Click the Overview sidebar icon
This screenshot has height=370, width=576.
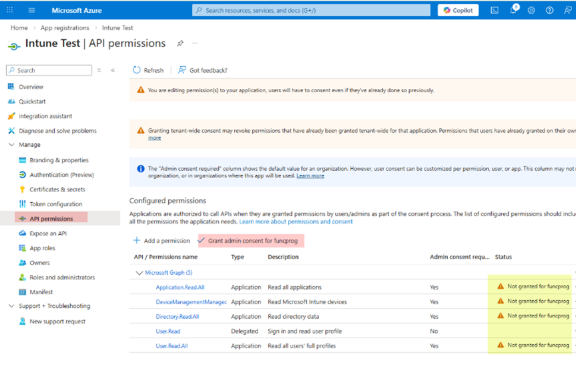click(11, 87)
